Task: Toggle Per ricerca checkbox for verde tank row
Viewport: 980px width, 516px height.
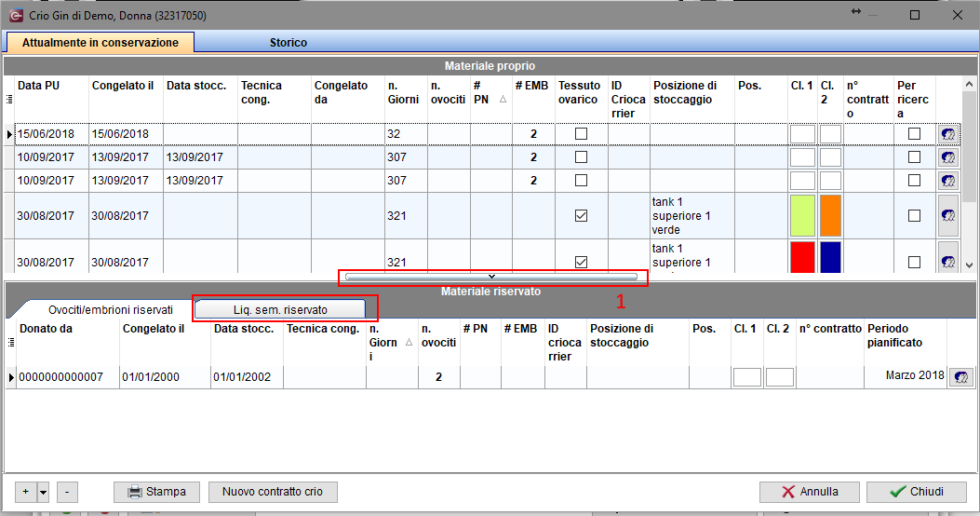Action: click(914, 216)
